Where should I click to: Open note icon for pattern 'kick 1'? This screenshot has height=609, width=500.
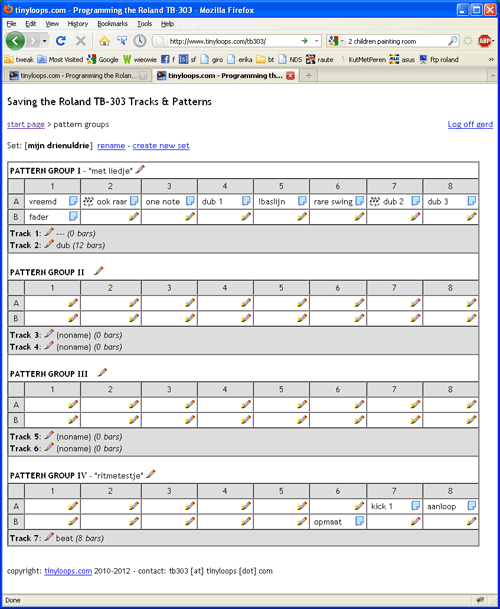tap(416, 506)
